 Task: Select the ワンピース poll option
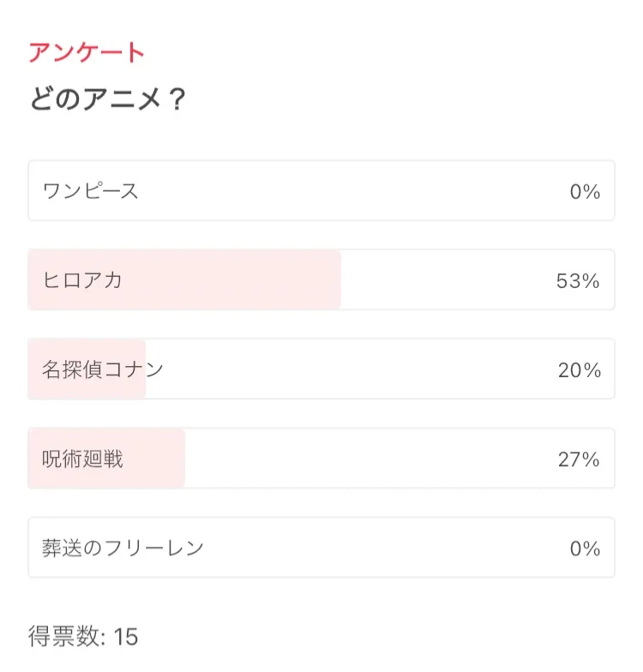91,191
